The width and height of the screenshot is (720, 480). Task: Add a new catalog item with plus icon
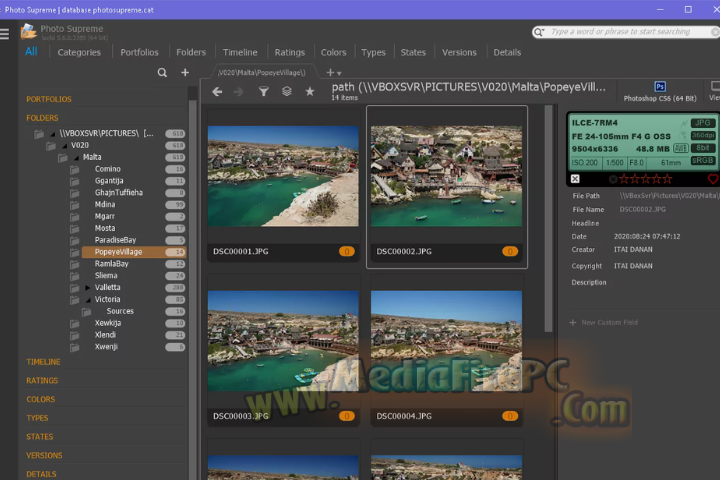tap(185, 73)
